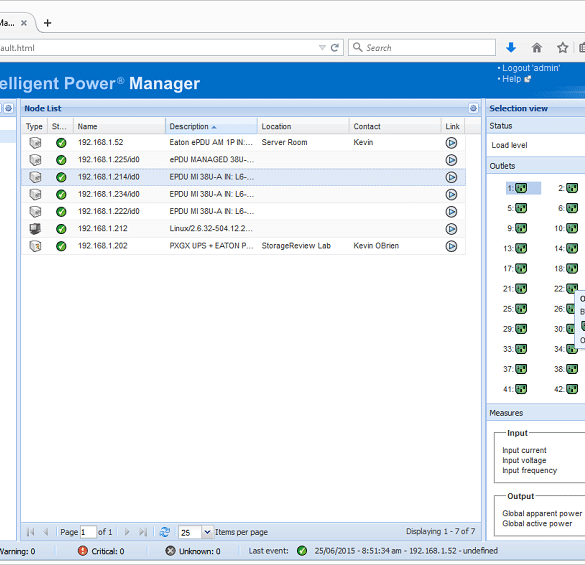This screenshot has height=565, width=585.
Task: Open Node List panel settings gear
Action: coord(473,108)
